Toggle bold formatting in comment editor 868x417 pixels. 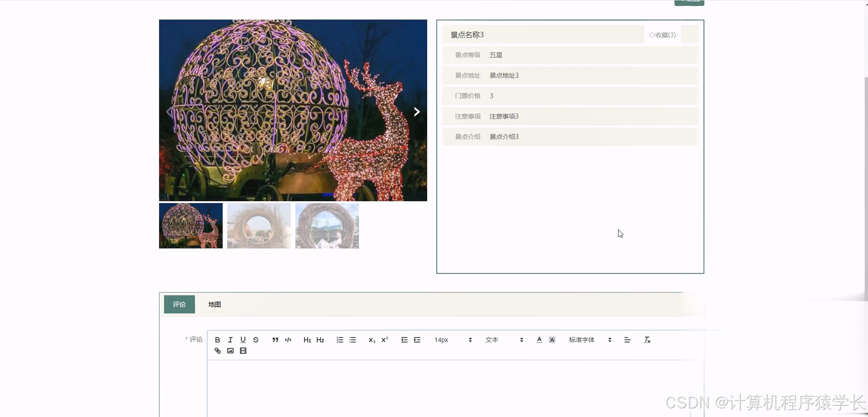pyautogui.click(x=217, y=340)
